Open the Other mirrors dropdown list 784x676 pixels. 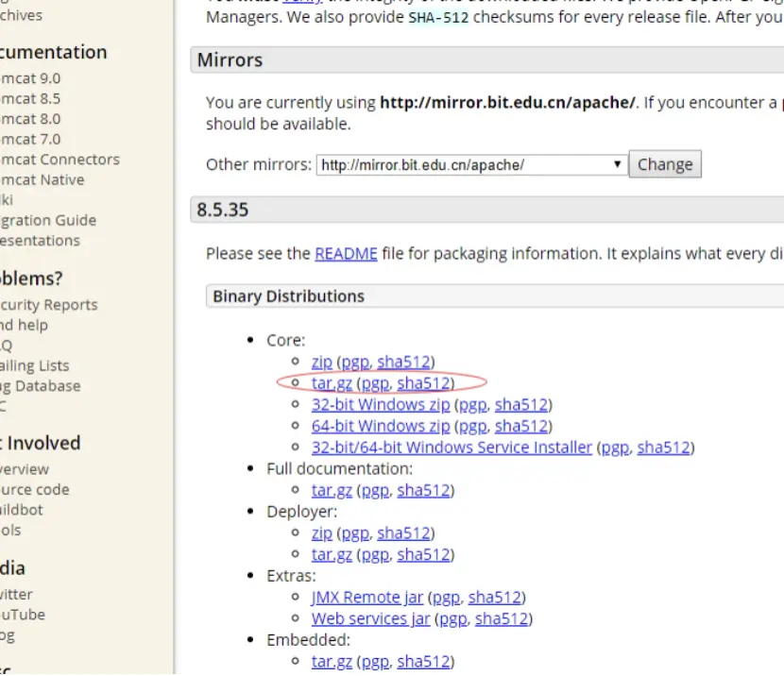click(x=471, y=165)
